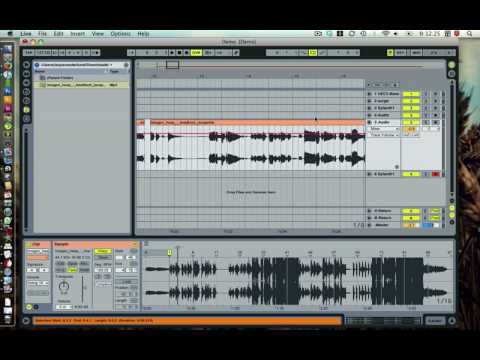
Task: Toggle the A Return Post button
Action: [435, 211]
